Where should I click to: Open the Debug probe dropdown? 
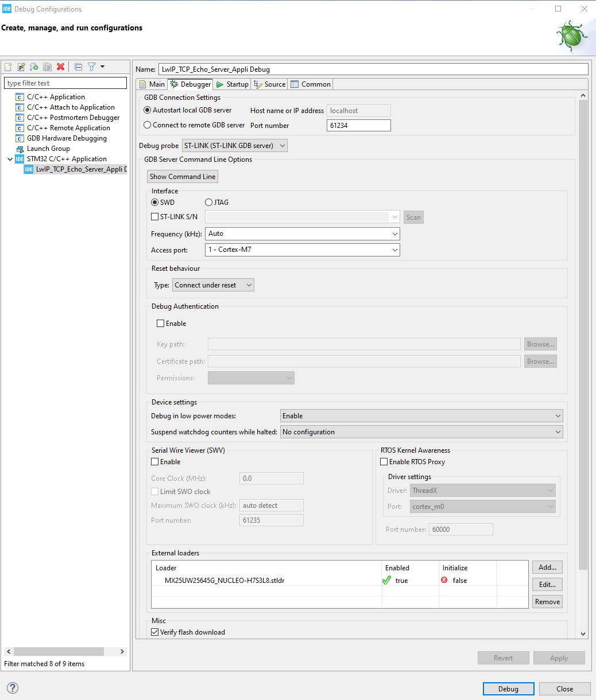coord(234,146)
